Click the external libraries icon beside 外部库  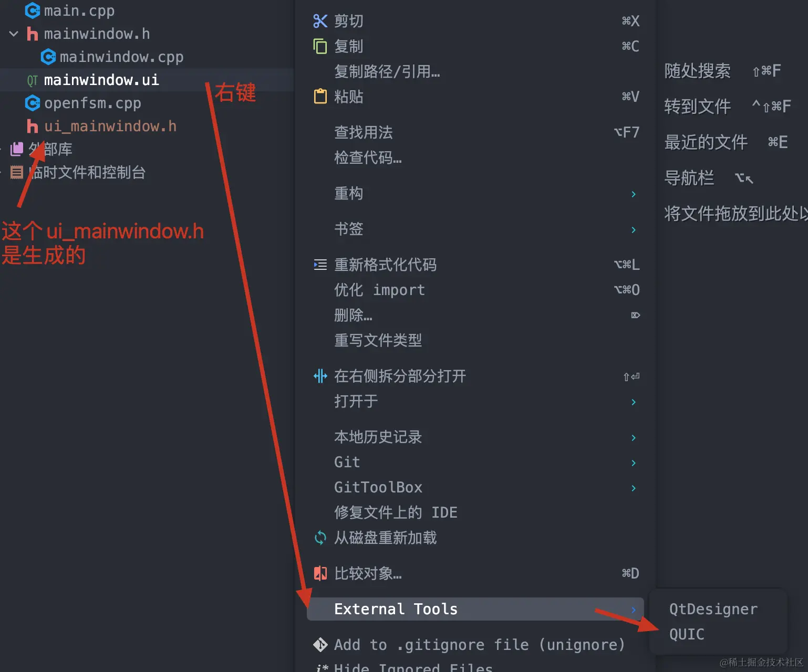coord(16,149)
